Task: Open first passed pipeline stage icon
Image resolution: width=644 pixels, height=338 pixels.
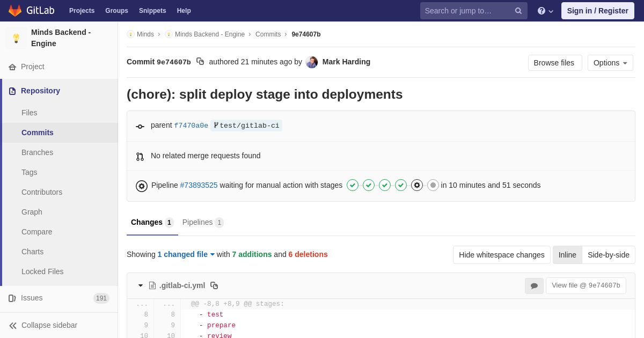Action: [353, 185]
